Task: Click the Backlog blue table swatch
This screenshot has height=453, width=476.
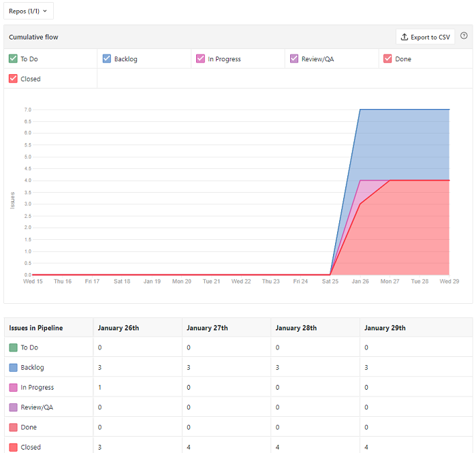Action: point(13,367)
